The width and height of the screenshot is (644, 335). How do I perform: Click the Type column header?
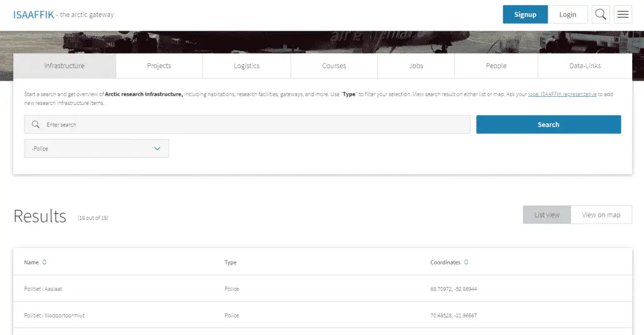pyautogui.click(x=230, y=262)
